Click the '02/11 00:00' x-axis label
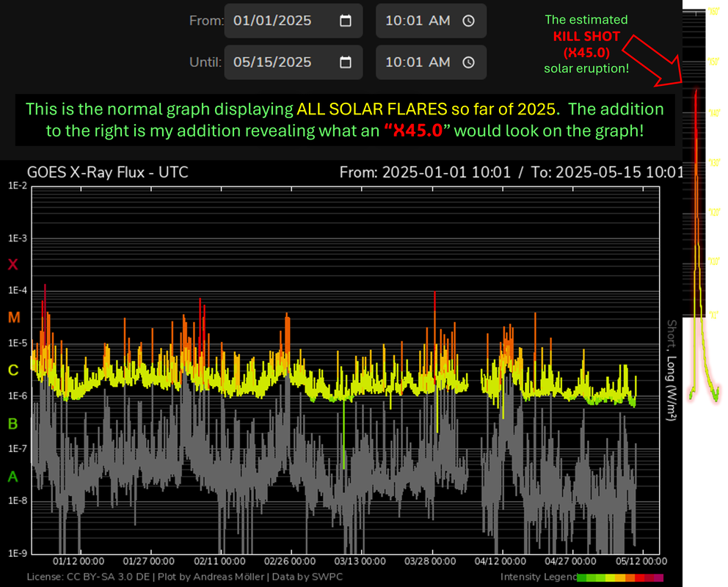The height and width of the screenshot is (587, 728). [x=219, y=561]
